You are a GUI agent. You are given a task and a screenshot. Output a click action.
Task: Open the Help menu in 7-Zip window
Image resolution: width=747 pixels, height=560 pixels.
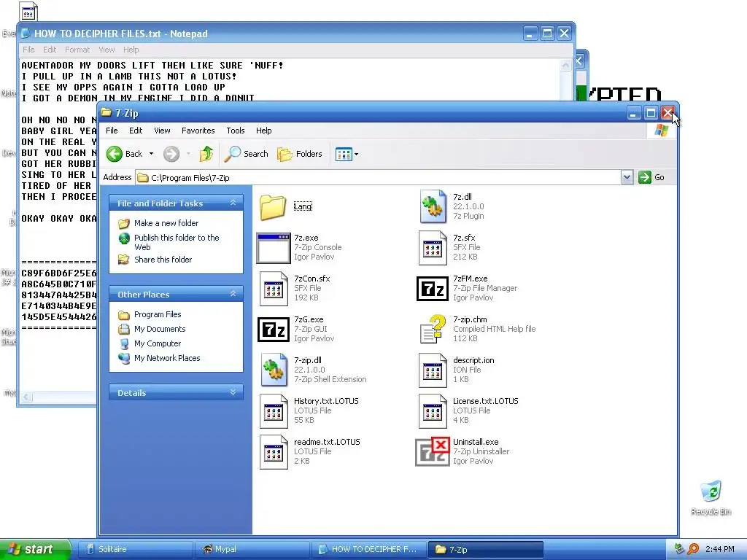pyautogui.click(x=263, y=131)
